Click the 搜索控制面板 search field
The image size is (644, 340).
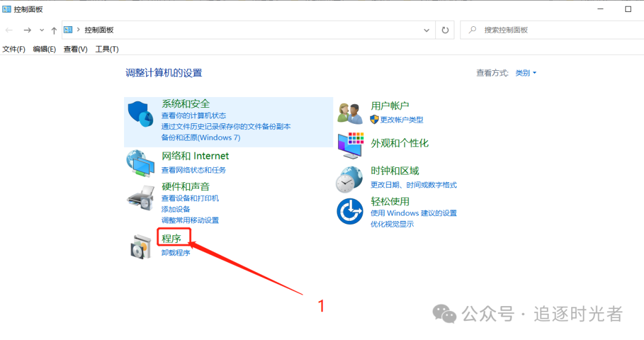(x=552, y=30)
